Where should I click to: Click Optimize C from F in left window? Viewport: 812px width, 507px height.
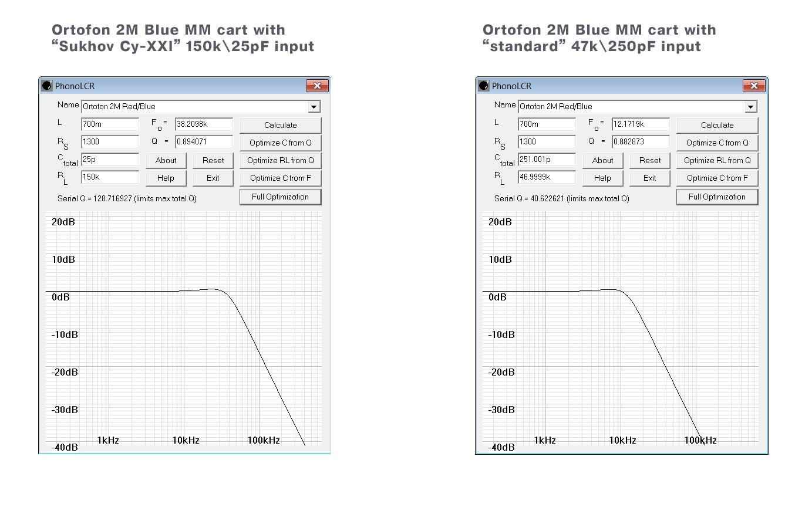pyautogui.click(x=281, y=178)
